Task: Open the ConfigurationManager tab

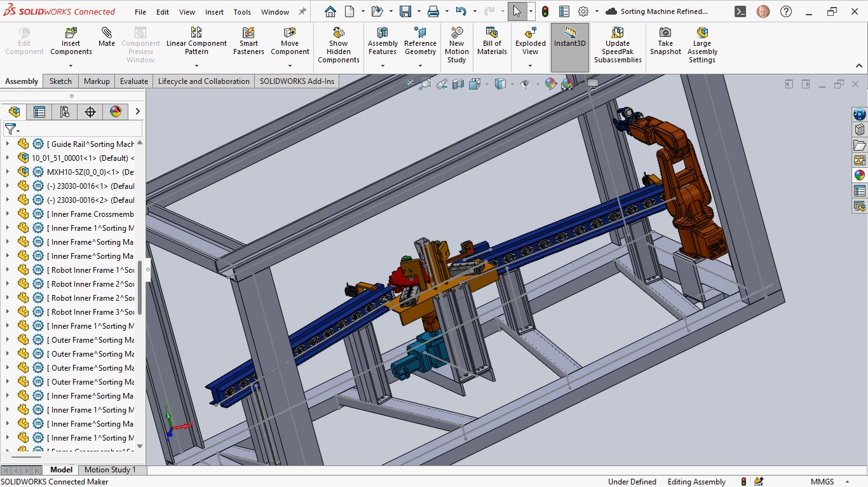Action: 64,112
